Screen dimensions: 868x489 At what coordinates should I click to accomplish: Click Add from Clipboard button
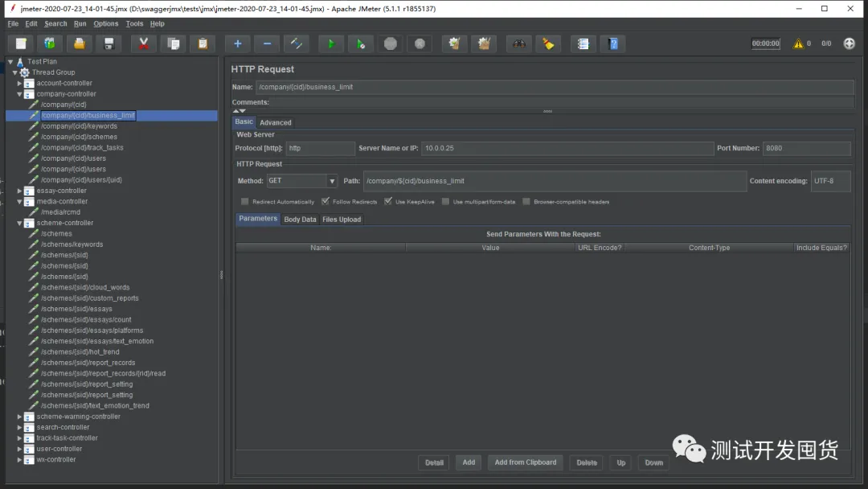point(526,462)
